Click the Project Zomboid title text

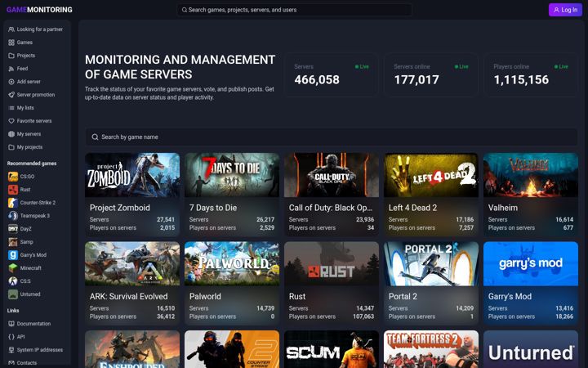tap(119, 208)
